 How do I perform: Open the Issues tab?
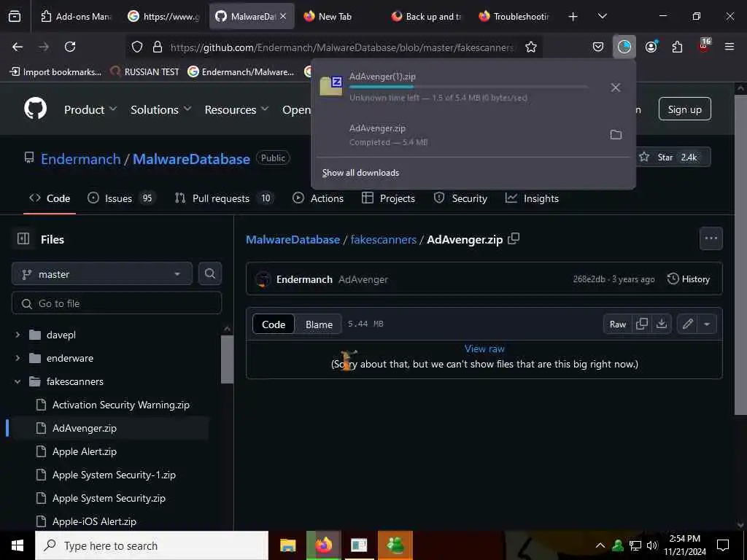click(x=122, y=198)
